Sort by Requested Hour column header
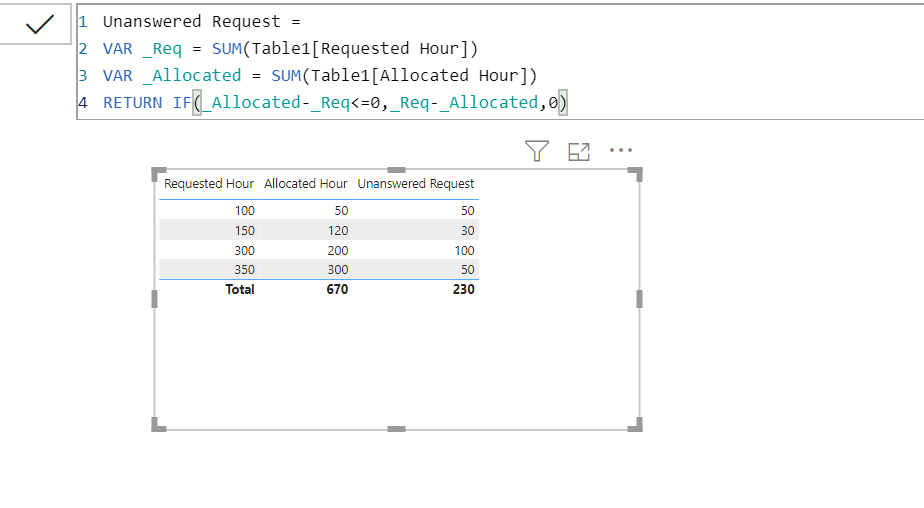Screen dimensions: 924x508 pyautogui.click(x=209, y=184)
